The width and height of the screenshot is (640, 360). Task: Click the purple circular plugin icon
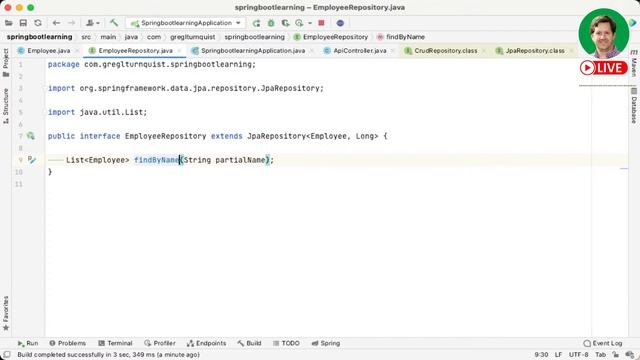pyautogui.click(x=340, y=23)
